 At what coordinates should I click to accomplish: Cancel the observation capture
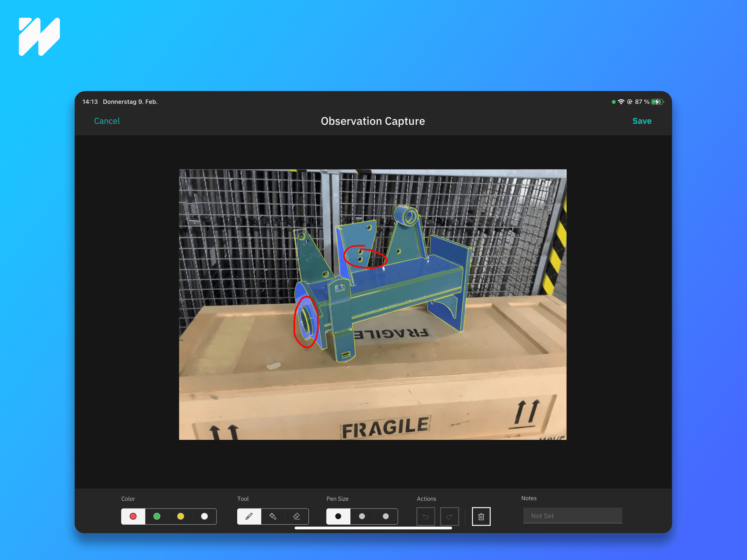[107, 121]
